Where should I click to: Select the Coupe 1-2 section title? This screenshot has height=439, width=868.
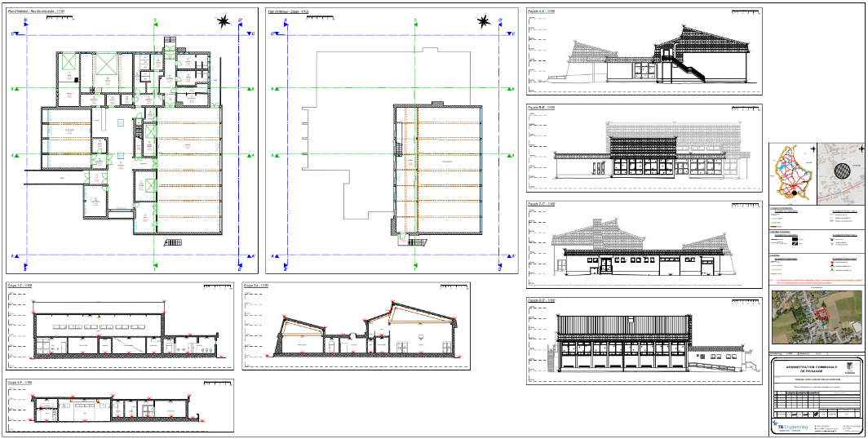pos(20,286)
